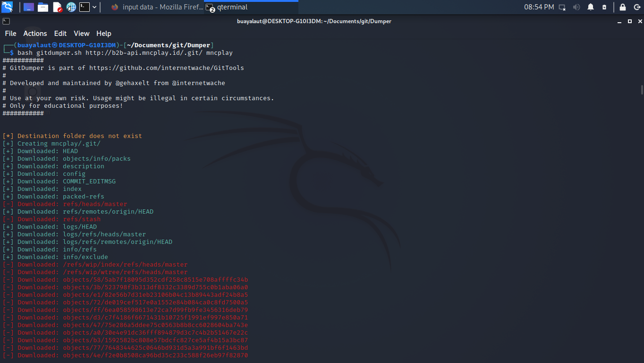The width and height of the screenshot is (644, 363).
Task: Check the battery power manager icon
Action: 604,7
